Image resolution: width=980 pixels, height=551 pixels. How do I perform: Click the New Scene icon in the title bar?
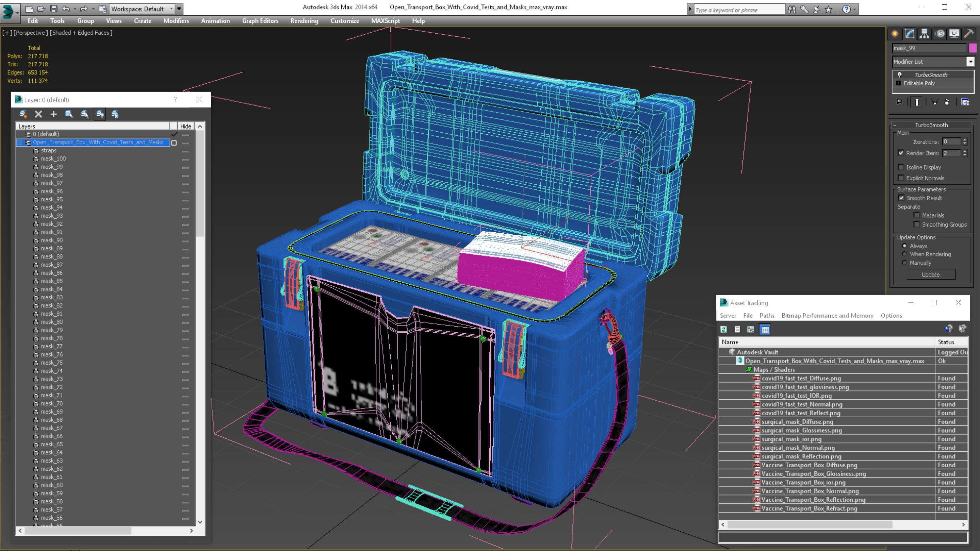click(x=29, y=9)
